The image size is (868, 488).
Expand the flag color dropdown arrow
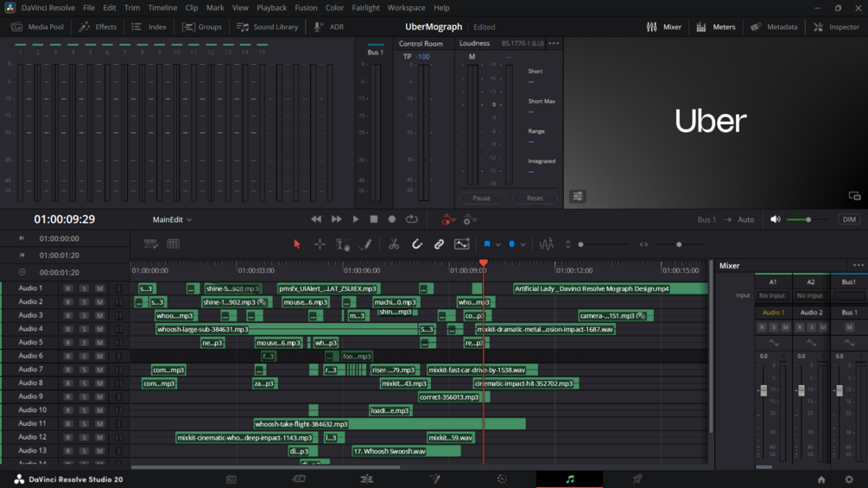498,244
